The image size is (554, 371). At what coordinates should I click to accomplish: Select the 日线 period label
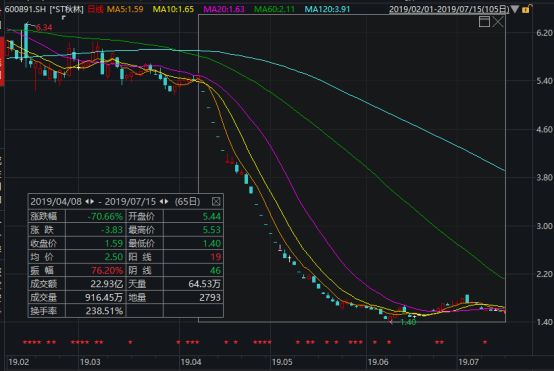95,9
